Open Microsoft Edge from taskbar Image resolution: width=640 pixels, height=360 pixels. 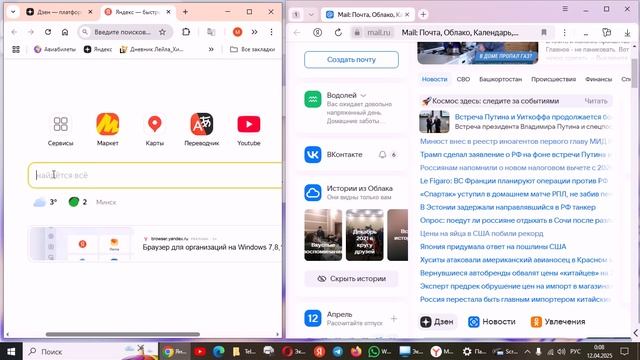coord(218,351)
